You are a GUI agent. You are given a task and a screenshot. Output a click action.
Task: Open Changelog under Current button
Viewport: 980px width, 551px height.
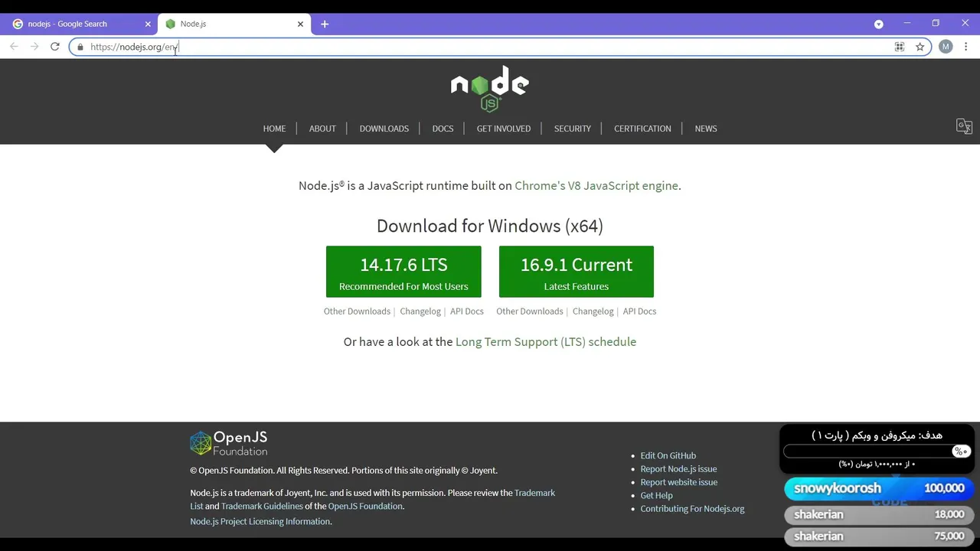tap(593, 311)
